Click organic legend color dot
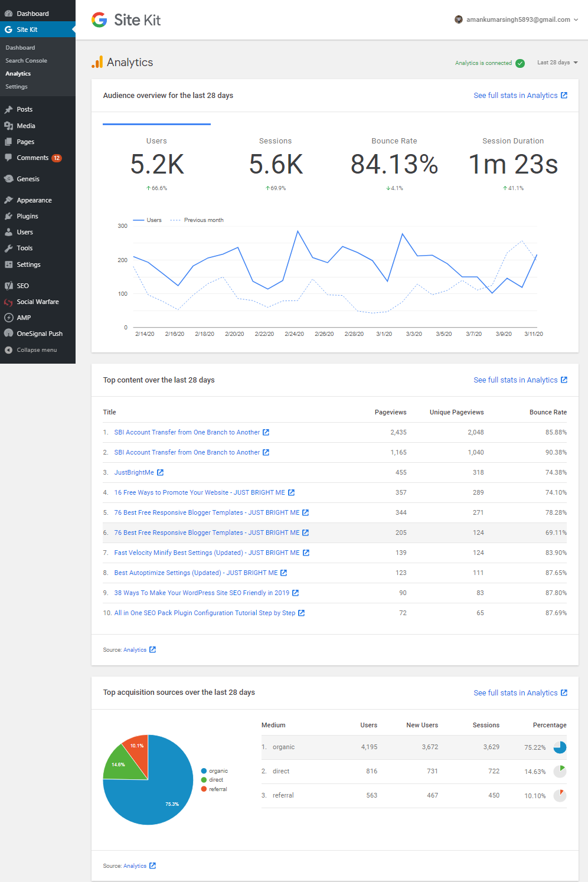The width and height of the screenshot is (588, 882). pyautogui.click(x=204, y=771)
